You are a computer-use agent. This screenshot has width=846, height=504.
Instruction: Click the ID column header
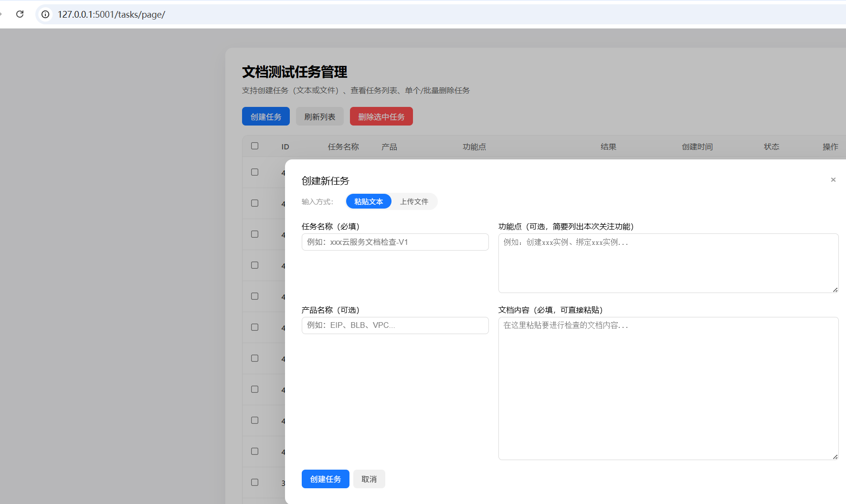(286, 147)
